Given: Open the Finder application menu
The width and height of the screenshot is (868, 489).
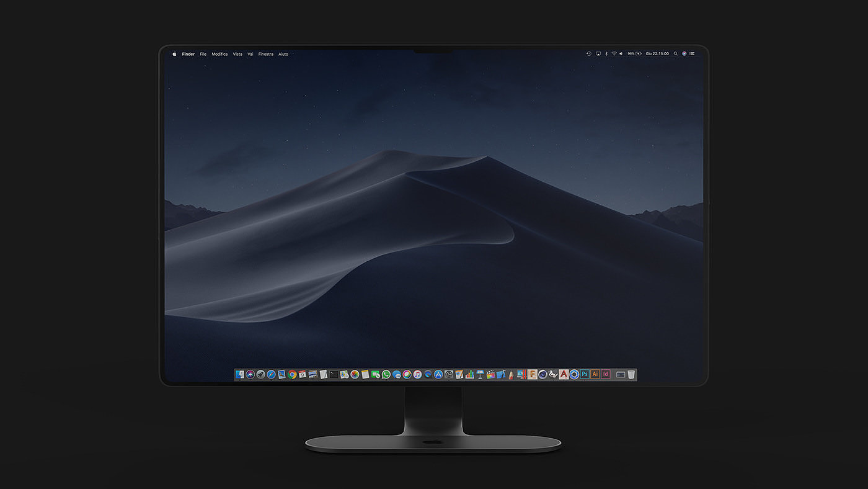Looking at the screenshot, I should pyautogui.click(x=188, y=54).
